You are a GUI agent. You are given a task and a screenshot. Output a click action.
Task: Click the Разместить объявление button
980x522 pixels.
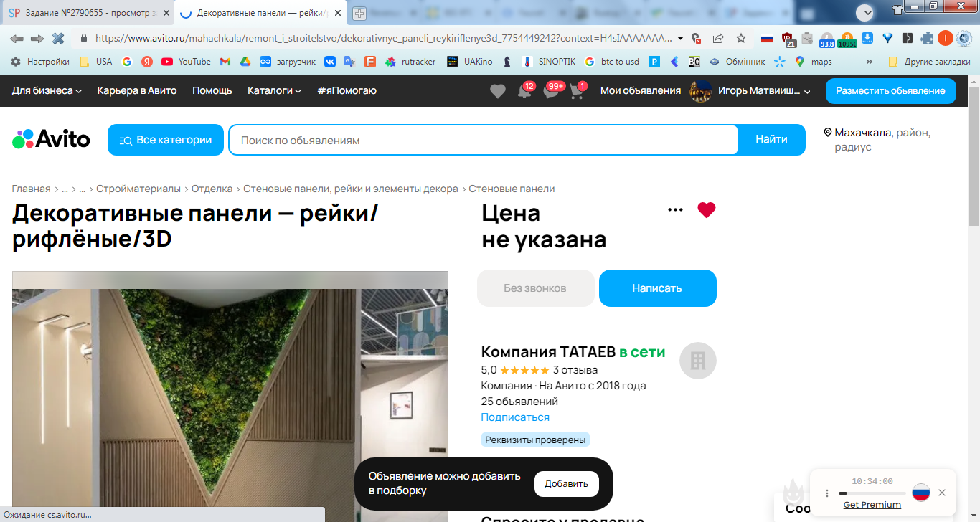(x=891, y=91)
